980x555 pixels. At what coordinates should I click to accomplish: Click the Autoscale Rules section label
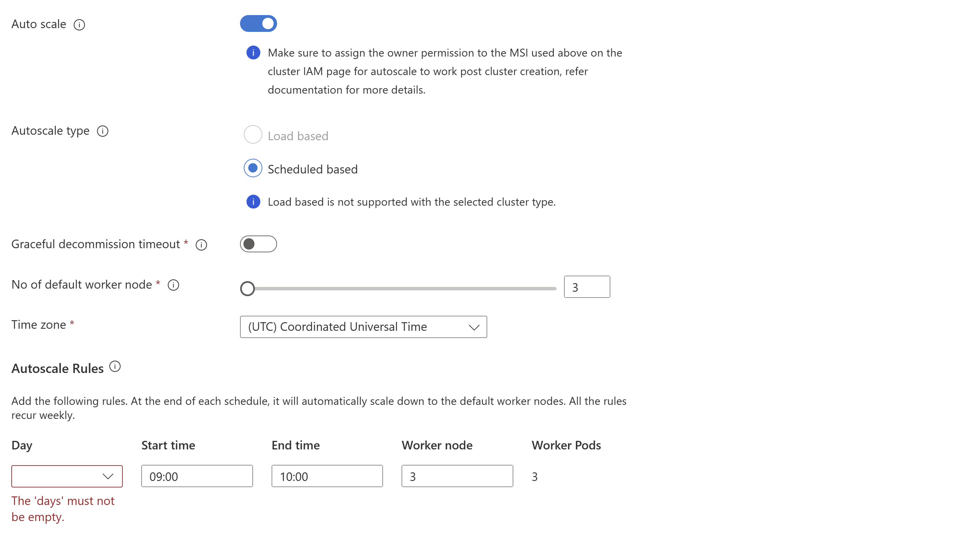58,368
